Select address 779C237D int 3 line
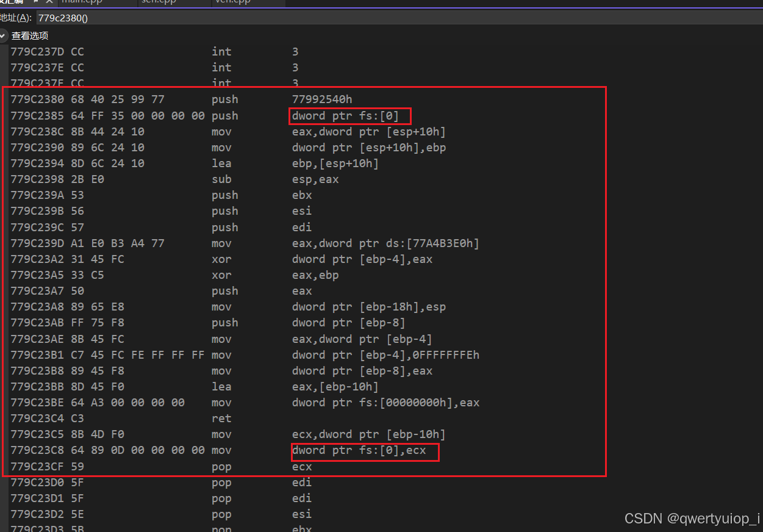Screen dimensions: 763x532 154,52
